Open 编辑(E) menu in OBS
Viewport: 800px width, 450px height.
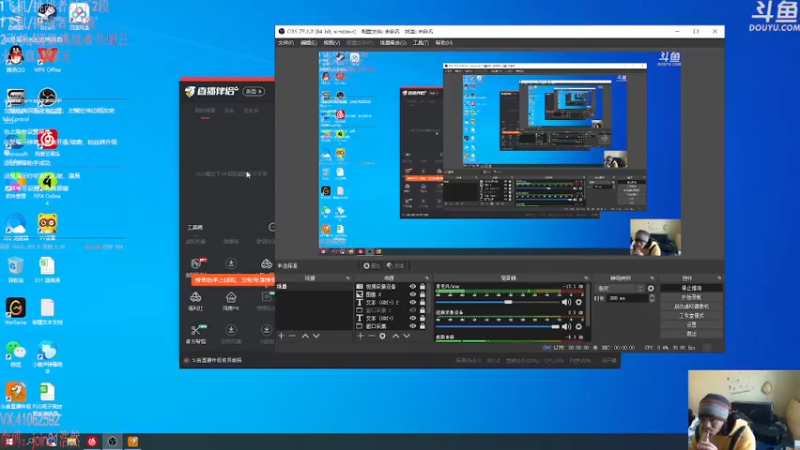click(308, 43)
